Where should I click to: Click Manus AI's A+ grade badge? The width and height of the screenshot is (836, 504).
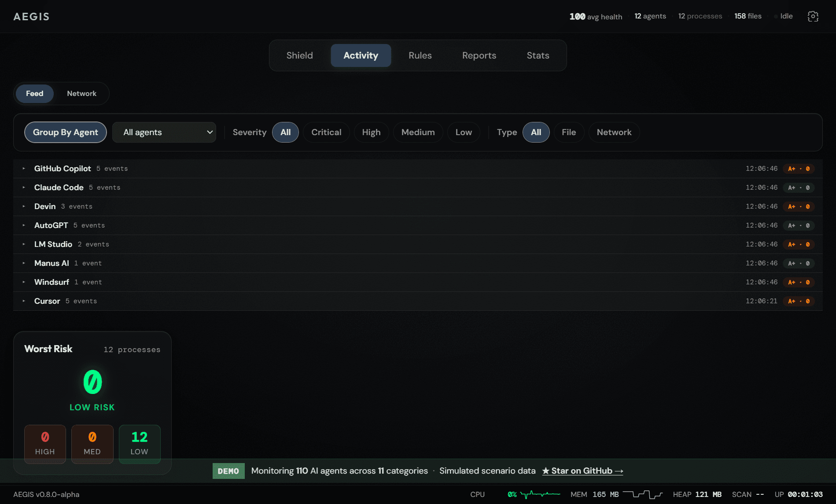coord(799,263)
